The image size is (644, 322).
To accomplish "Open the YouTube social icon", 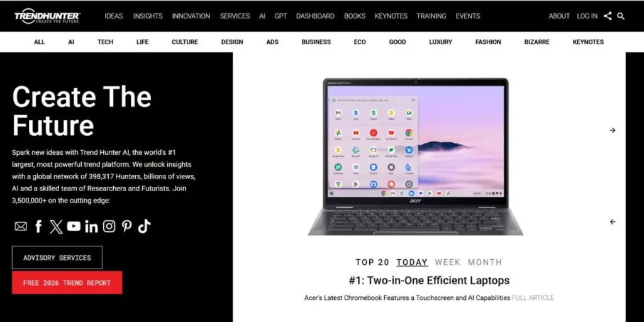I will (74, 226).
